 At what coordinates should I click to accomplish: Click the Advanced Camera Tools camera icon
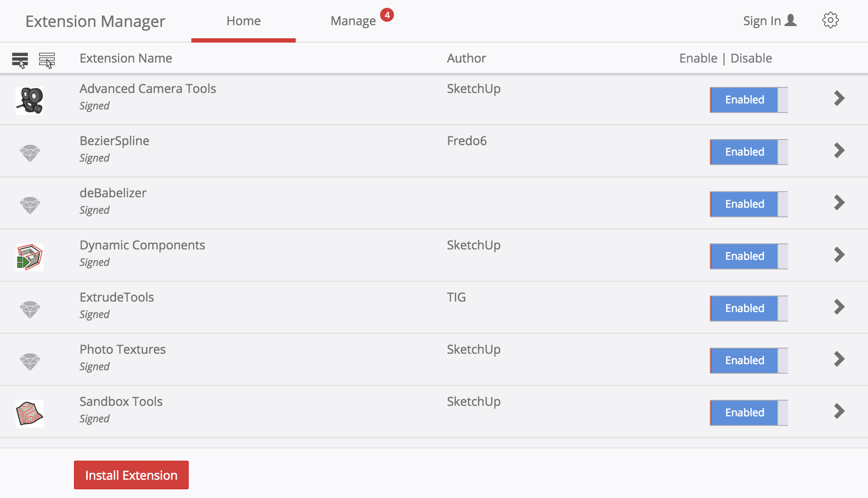[30, 100]
